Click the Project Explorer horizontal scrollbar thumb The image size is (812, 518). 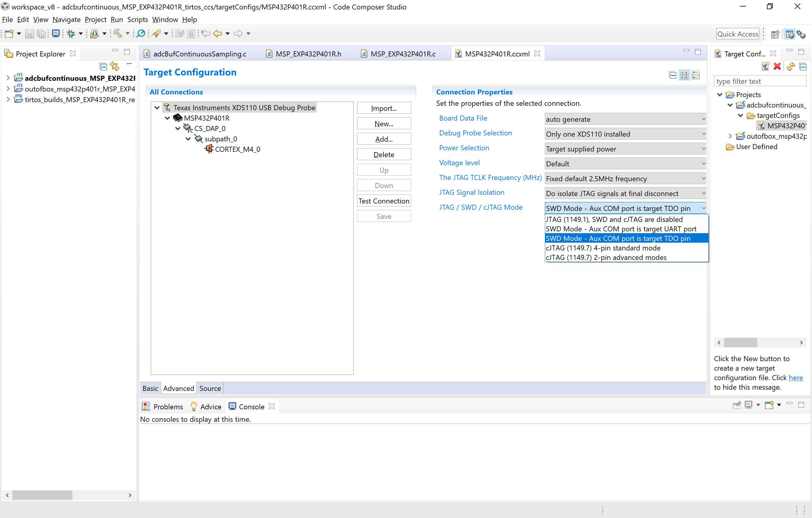pyautogui.click(x=42, y=495)
